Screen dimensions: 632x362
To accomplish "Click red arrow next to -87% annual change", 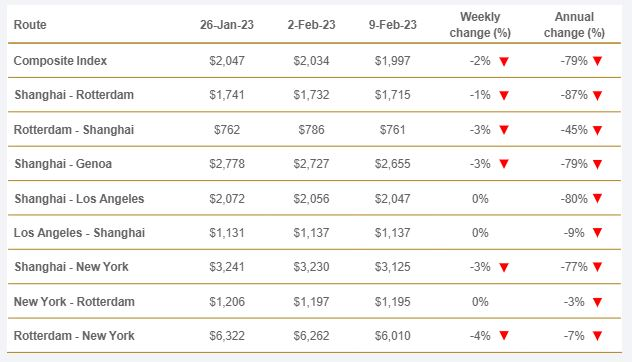I will (597, 96).
